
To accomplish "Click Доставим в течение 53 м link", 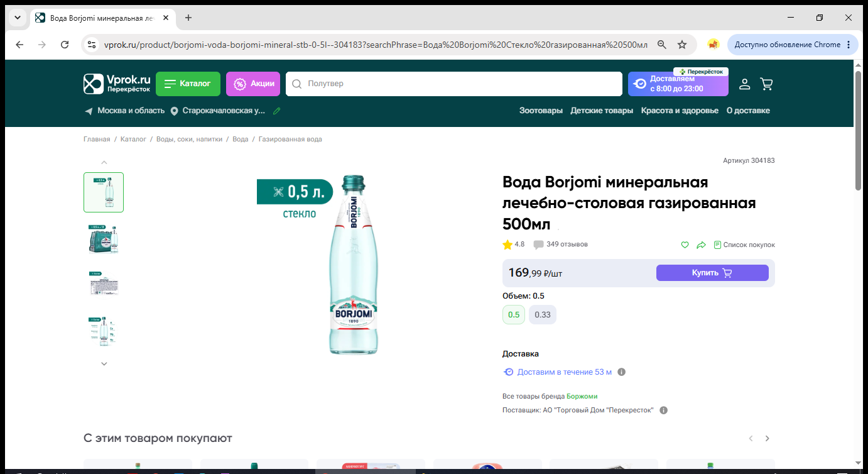I will 564,372.
